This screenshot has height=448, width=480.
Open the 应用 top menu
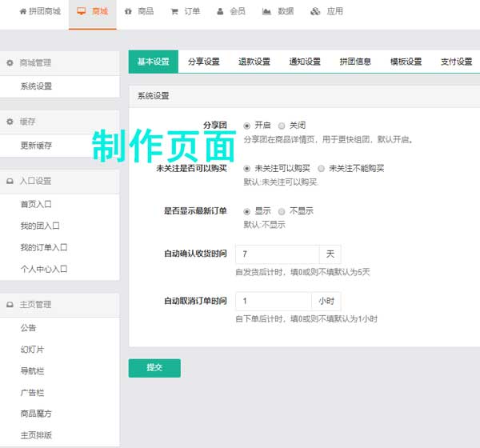coord(327,12)
